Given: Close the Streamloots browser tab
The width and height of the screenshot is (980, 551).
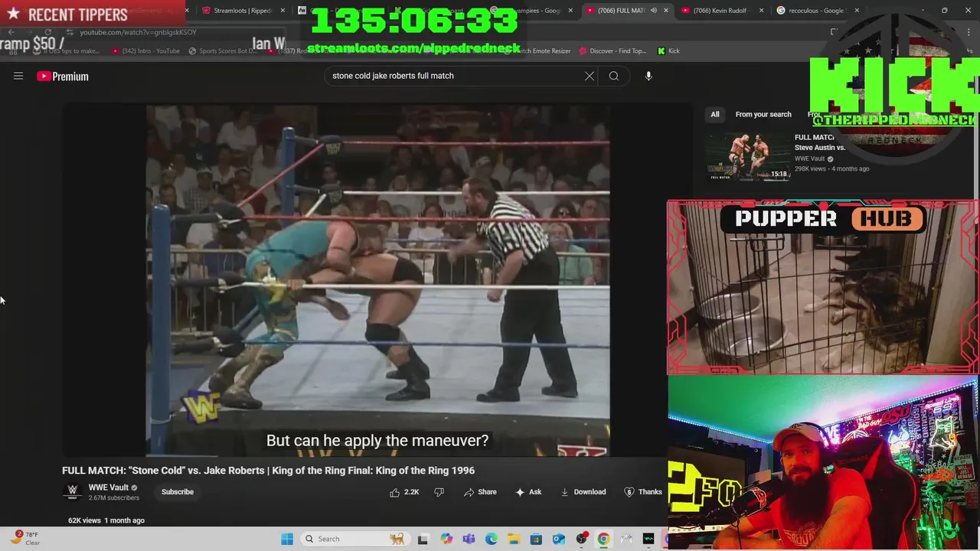Looking at the screenshot, I should (x=283, y=11).
